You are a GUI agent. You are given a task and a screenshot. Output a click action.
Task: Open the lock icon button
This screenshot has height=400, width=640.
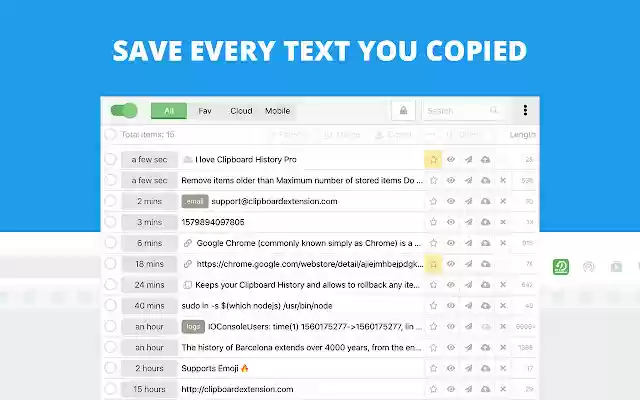click(403, 111)
